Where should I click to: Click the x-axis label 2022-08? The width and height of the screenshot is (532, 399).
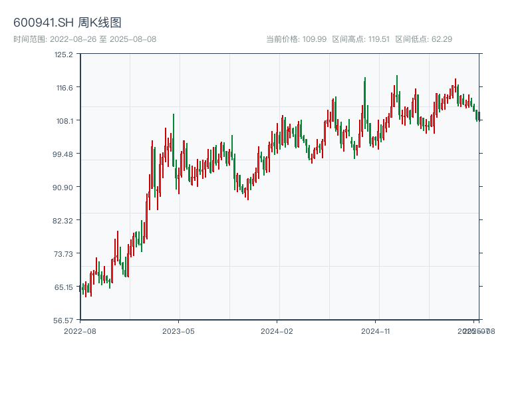(80, 331)
